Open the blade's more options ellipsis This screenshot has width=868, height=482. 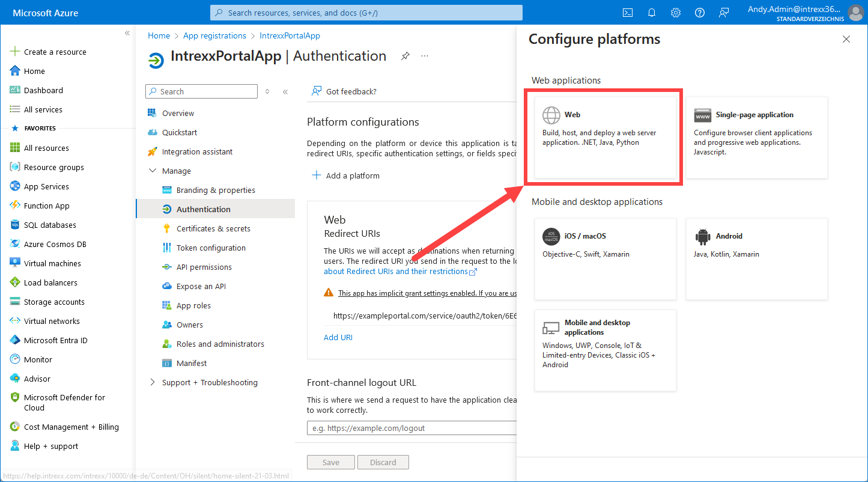[x=425, y=56]
